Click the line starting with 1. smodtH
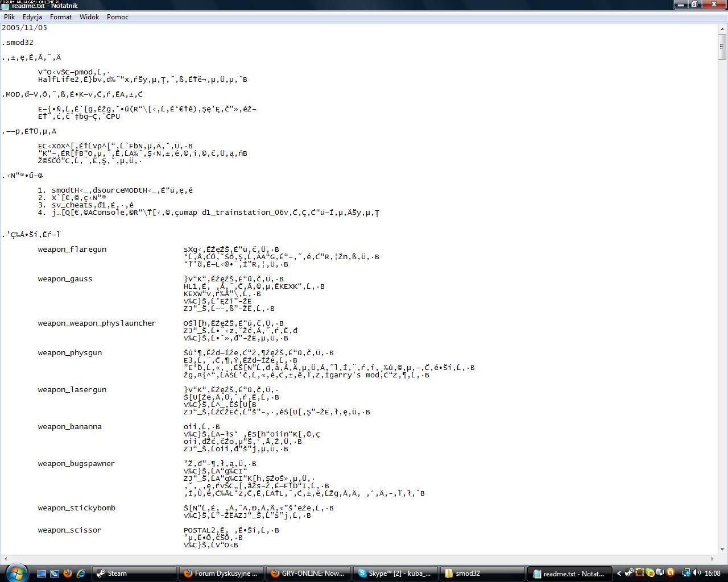 pos(115,190)
